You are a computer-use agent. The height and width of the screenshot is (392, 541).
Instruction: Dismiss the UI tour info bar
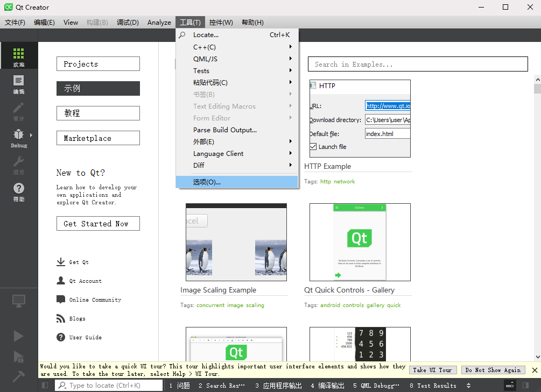[x=535, y=370]
